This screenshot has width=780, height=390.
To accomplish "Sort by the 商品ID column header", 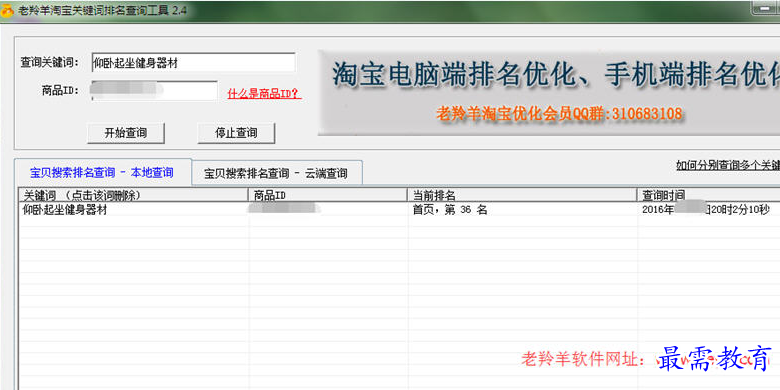I will click(328, 195).
